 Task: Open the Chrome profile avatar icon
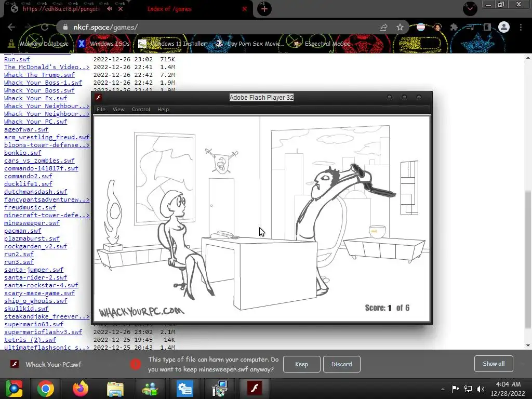tap(504, 27)
